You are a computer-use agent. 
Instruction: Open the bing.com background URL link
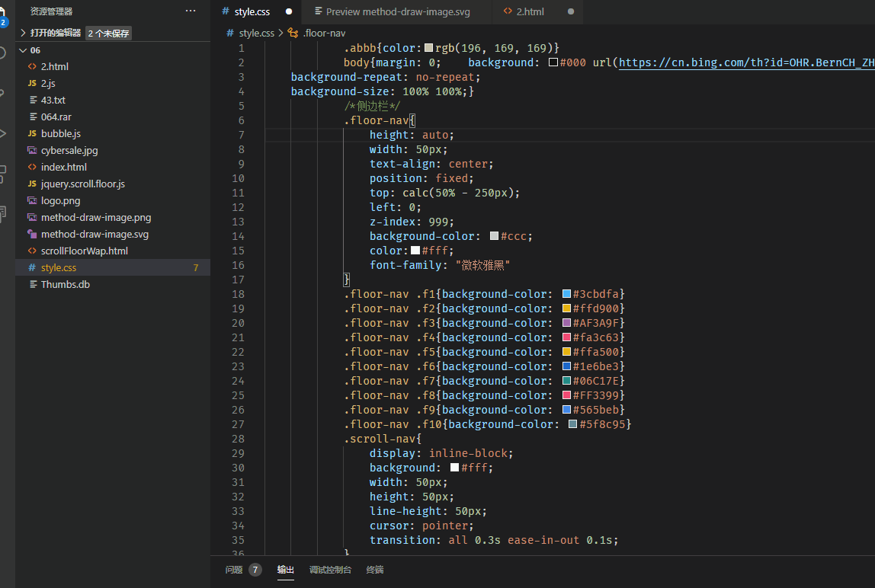(747, 62)
